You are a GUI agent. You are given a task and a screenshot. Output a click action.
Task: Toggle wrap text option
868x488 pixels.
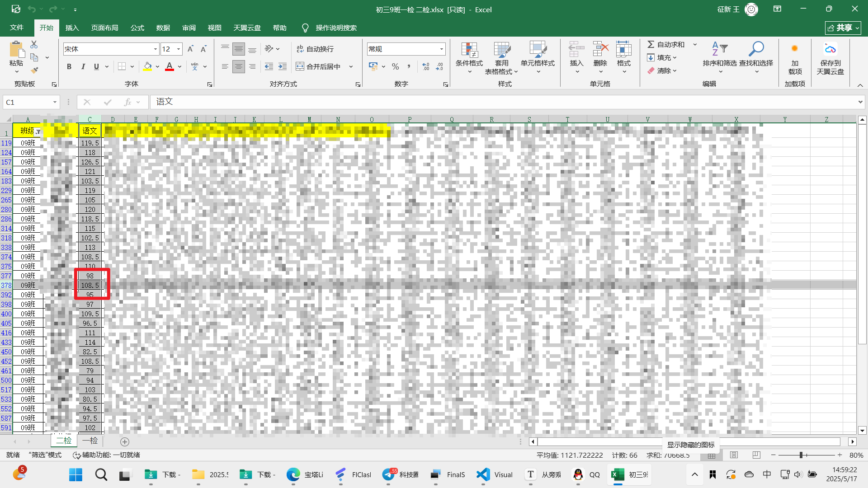[x=315, y=49]
